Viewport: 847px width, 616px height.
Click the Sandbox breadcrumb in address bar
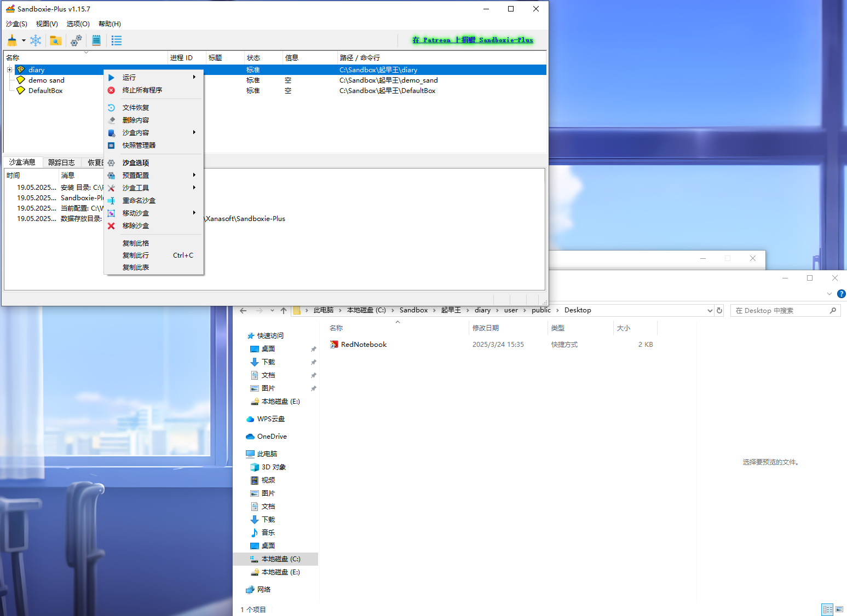pyautogui.click(x=413, y=310)
